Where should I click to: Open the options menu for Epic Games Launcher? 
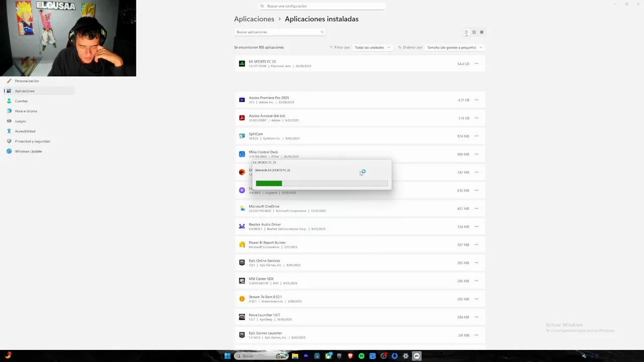click(x=476, y=335)
